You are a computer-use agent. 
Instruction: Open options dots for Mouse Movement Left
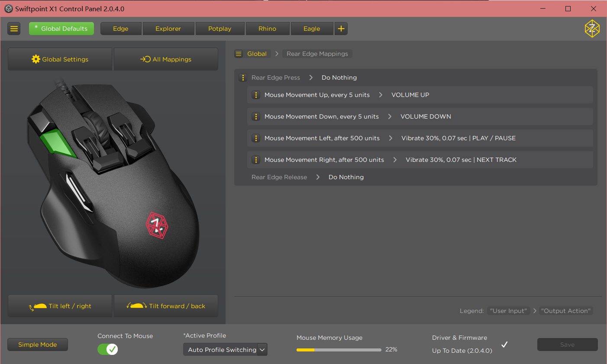click(256, 138)
